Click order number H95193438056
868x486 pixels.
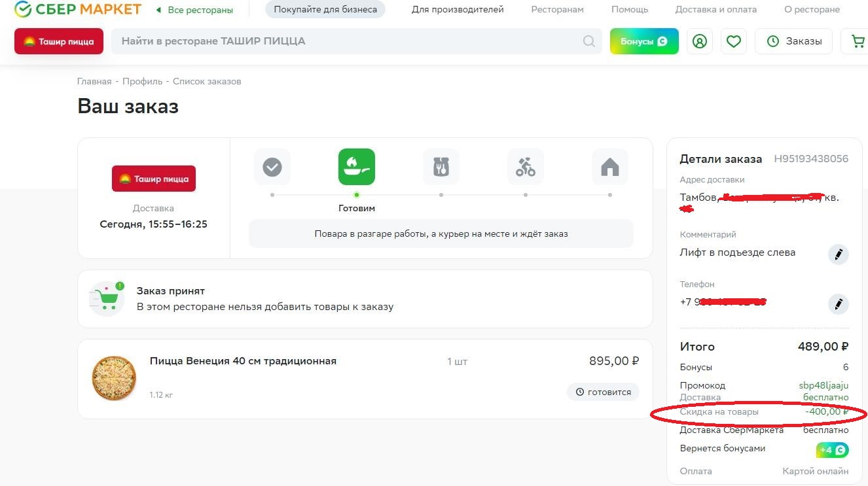tap(811, 159)
